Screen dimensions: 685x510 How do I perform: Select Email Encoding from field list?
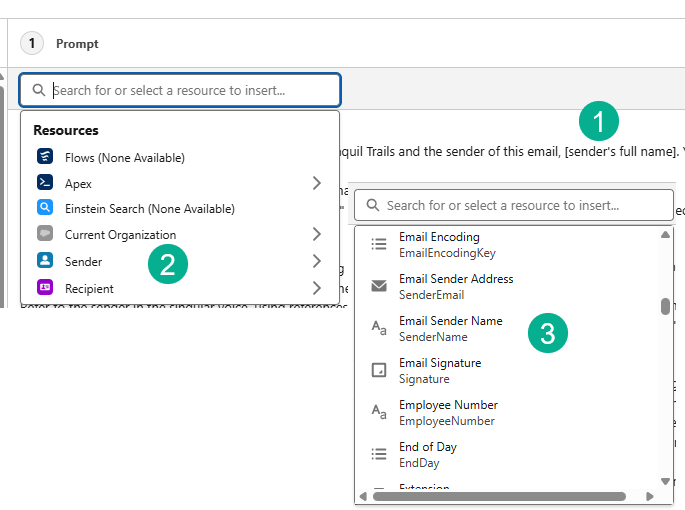[440, 244]
